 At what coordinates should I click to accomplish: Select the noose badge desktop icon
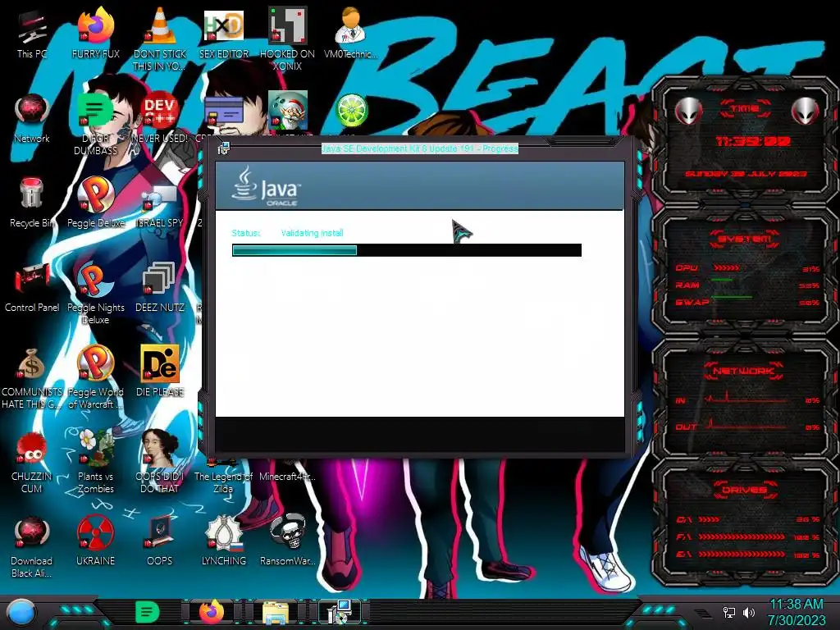pos(223,532)
